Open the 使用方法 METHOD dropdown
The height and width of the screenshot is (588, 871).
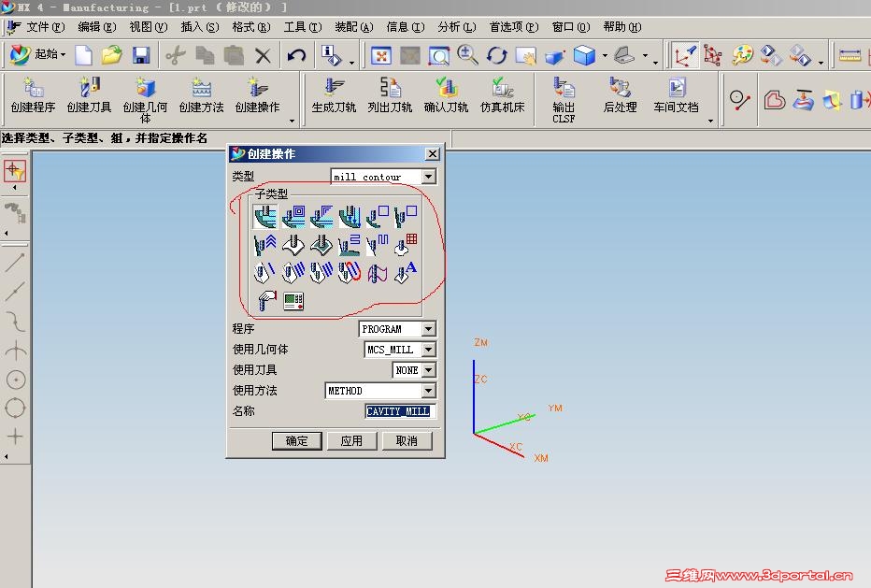pos(428,391)
